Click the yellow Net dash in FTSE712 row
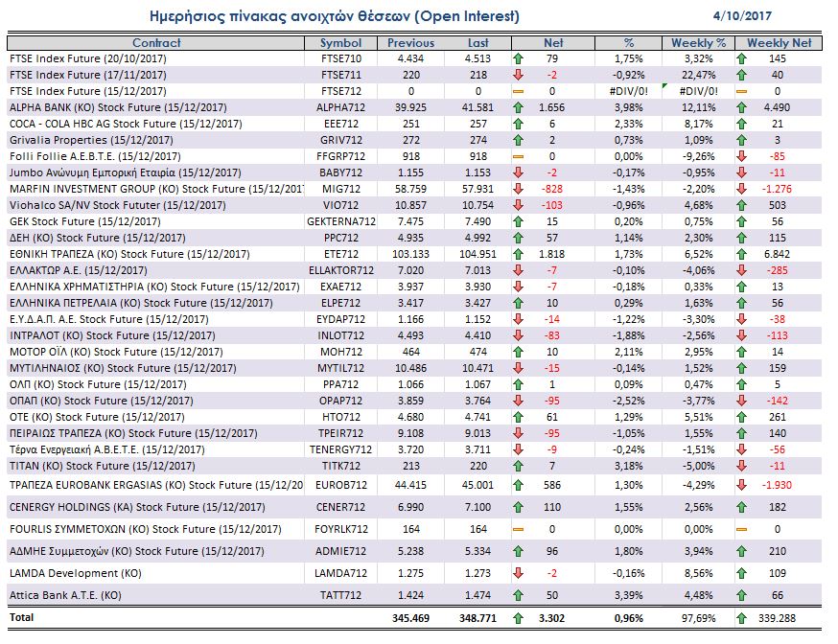The width and height of the screenshot is (838, 644). point(518,91)
